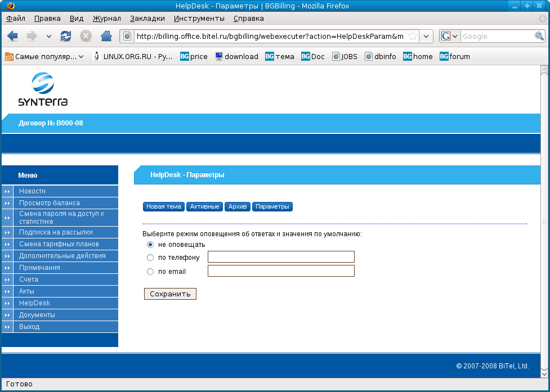Click the stop loading icon

[86, 35]
